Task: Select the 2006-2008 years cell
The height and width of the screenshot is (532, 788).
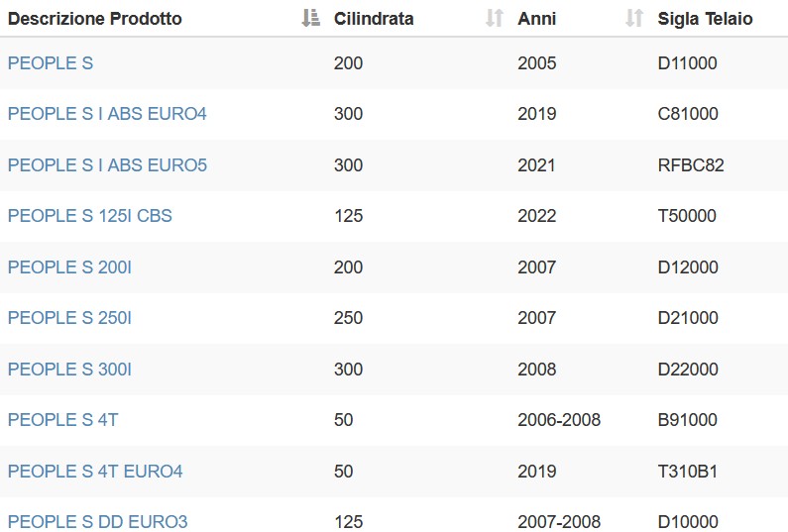Action: coord(559,420)
